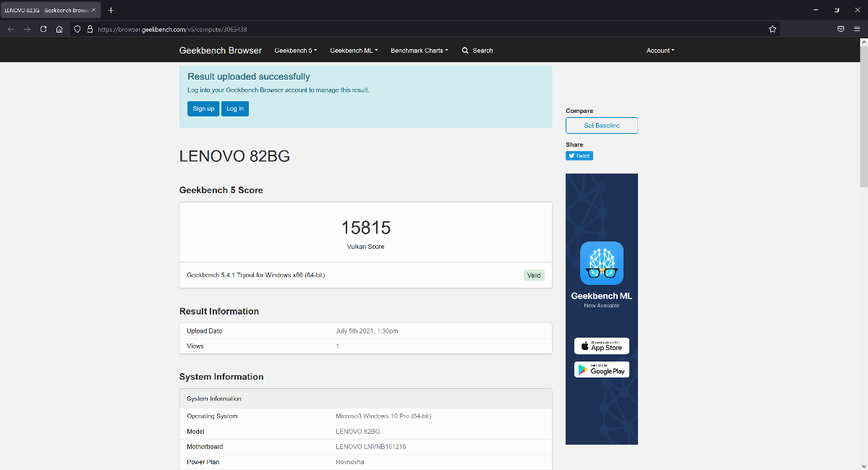Go to the browser home page icon
The width and height of the screenshot is (868, 470).
coord(59,29)
